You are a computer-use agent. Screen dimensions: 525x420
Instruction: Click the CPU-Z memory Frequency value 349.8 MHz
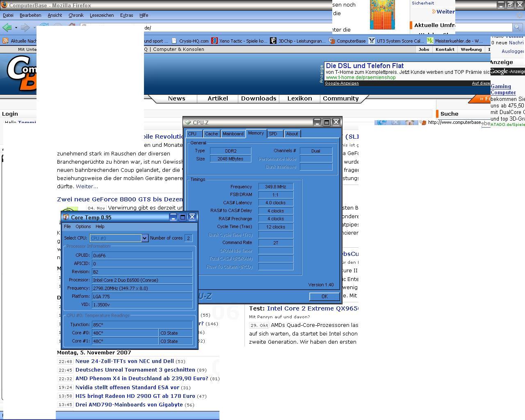point(276,187)
